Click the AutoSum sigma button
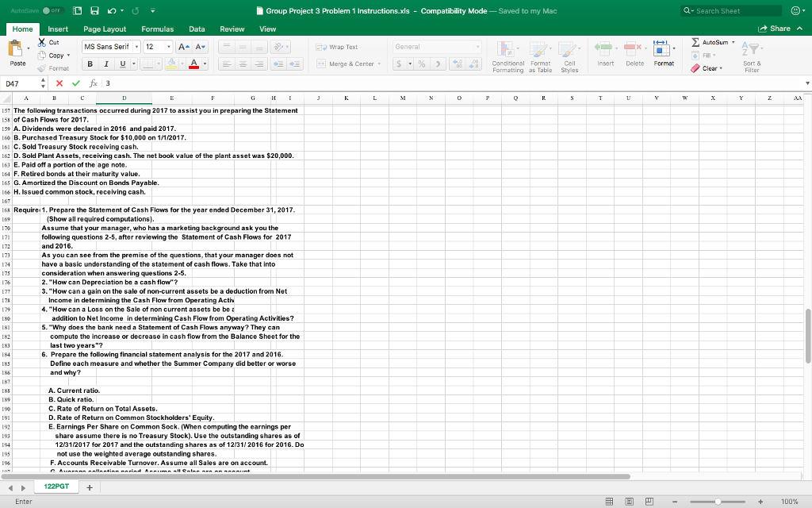 click(710, 42)
